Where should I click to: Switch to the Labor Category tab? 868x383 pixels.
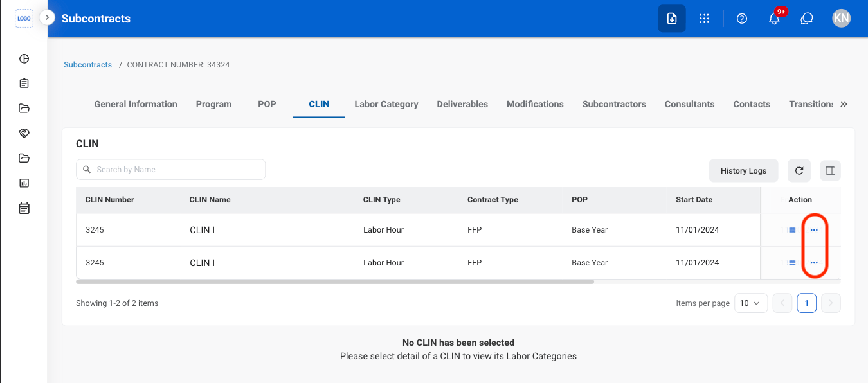click(x=386, y=104)
